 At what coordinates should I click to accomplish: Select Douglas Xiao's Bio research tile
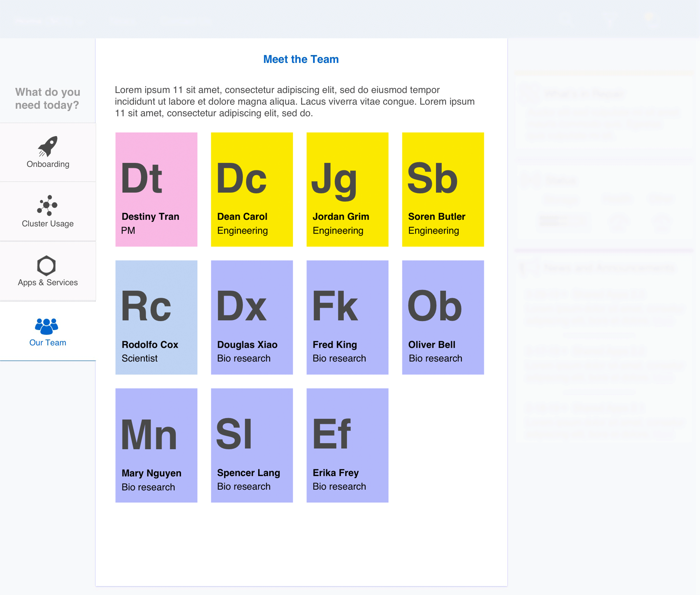252,317
